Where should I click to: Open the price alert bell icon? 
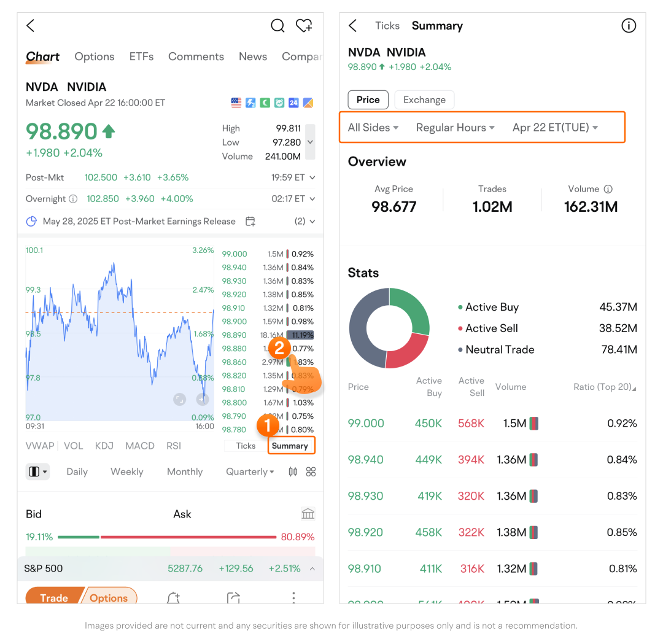pyautogui.click(x=173, y=598)
